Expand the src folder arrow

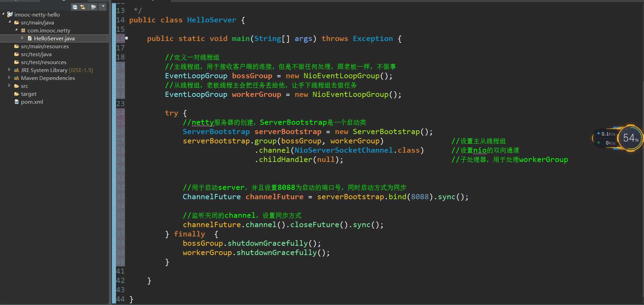[x=9, y=85]
